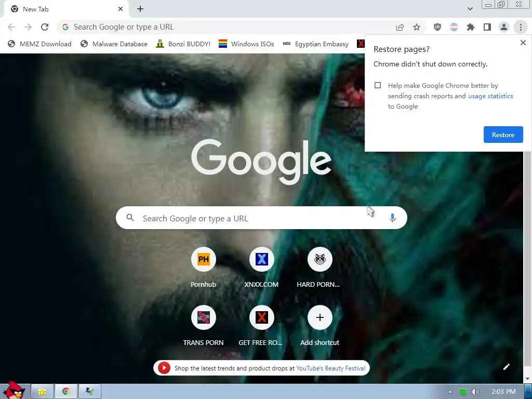Open the XNXX.COM shortcut tile
This screenshot has height=399, width=532.
point(261,268)
